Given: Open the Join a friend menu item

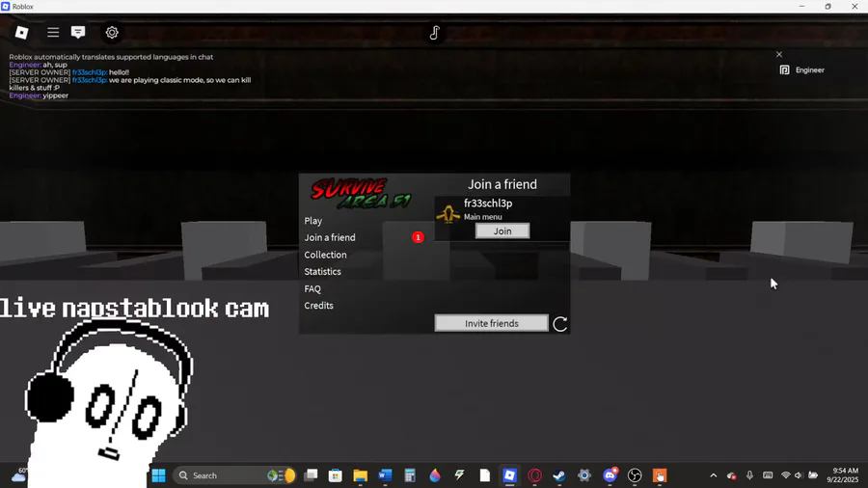Looking at the screenshot, I should (330, 237).
